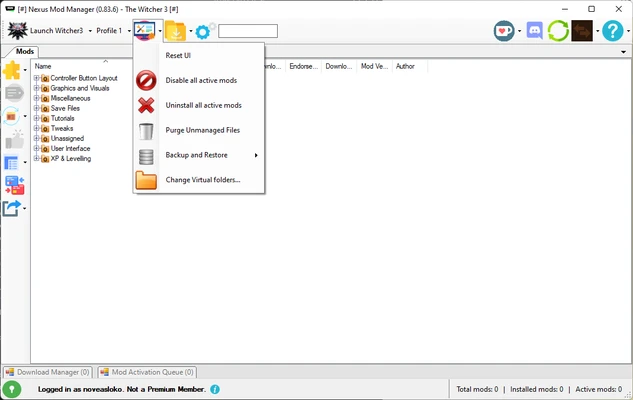Click the Active mods: 0 status text
This screenshot has height=400, width=633.
coord(598,390)
